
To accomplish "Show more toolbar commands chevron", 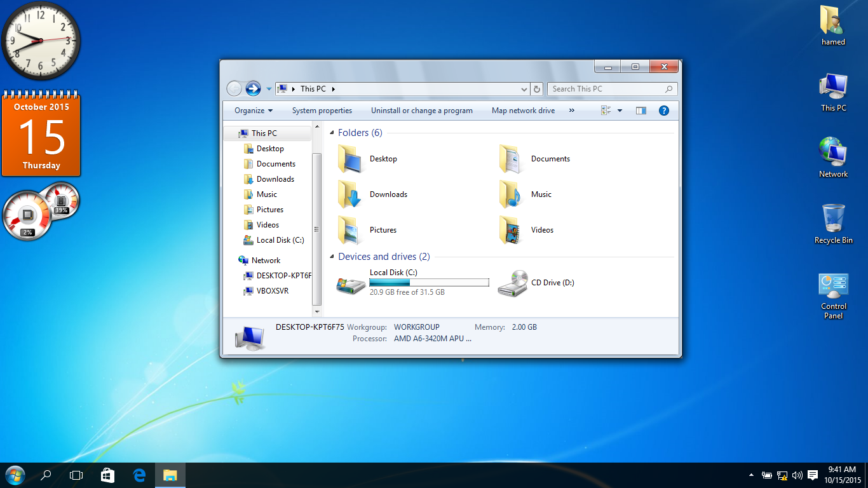I will tap(571, 111).
